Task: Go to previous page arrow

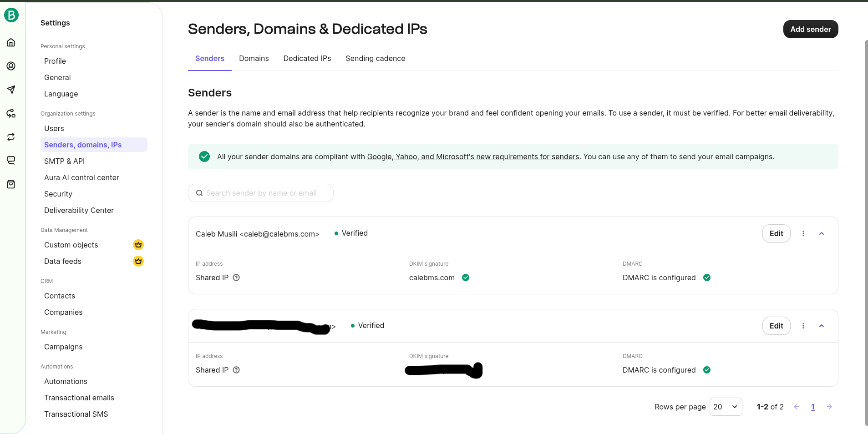Action: click(x=797, y=407)
